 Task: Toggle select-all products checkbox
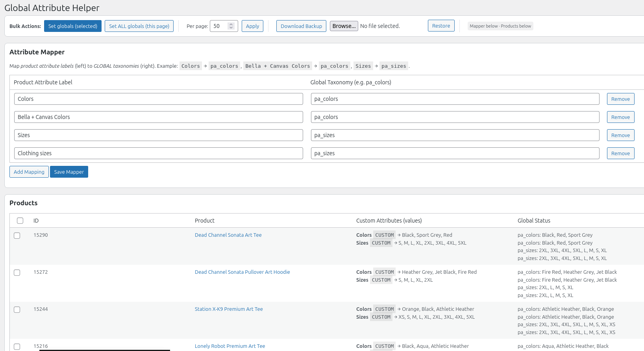20,221
